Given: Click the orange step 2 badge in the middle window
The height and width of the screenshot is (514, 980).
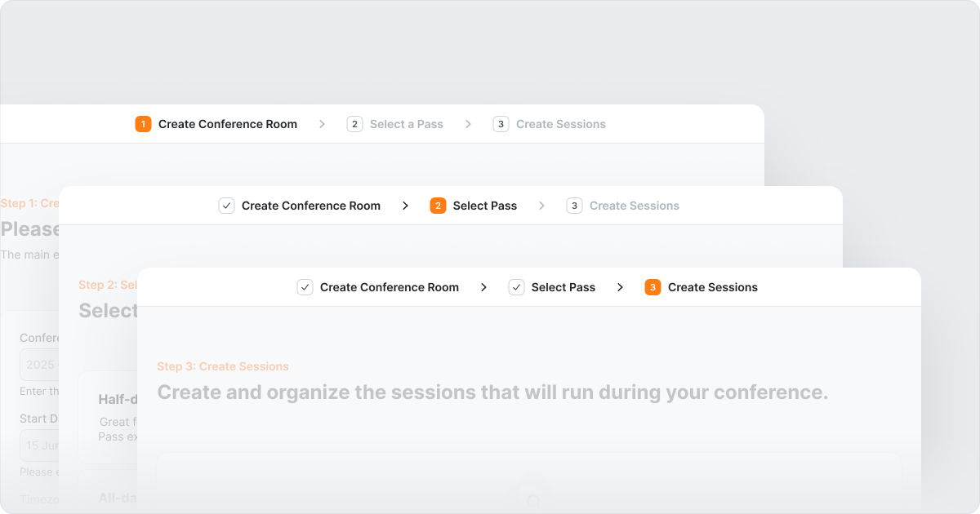Looking at the screenshot, I should point(438,206).
